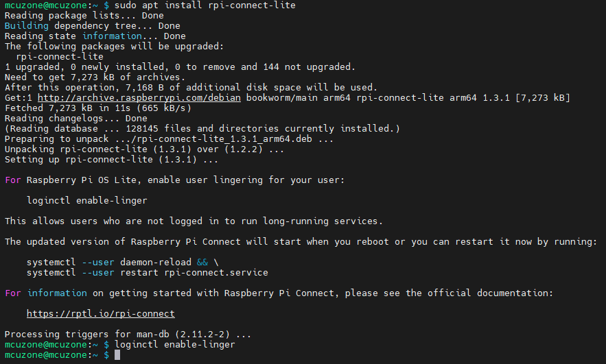Click the green mcuzone@mcuzone prompt on the first line
This screenshot has height=364, width=606.
(x=45, y=5)
